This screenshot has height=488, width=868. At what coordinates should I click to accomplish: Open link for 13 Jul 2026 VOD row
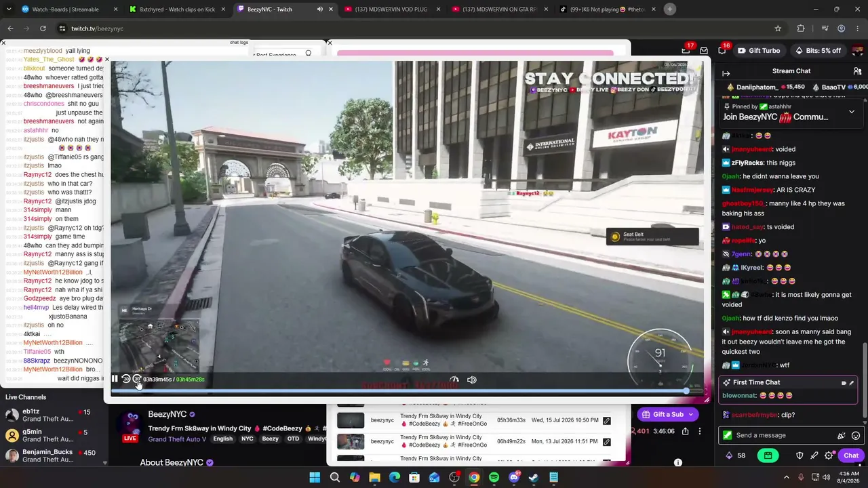(x=607, y=442)
